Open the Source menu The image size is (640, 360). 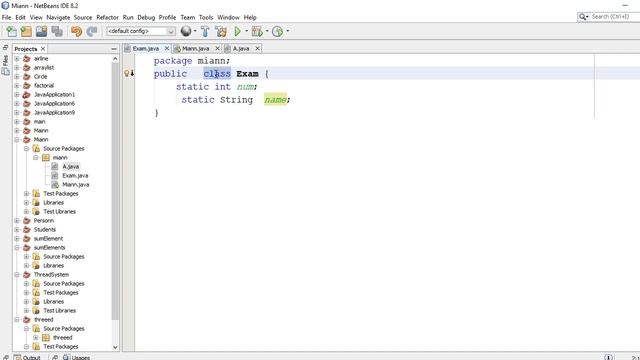point(83,18)
